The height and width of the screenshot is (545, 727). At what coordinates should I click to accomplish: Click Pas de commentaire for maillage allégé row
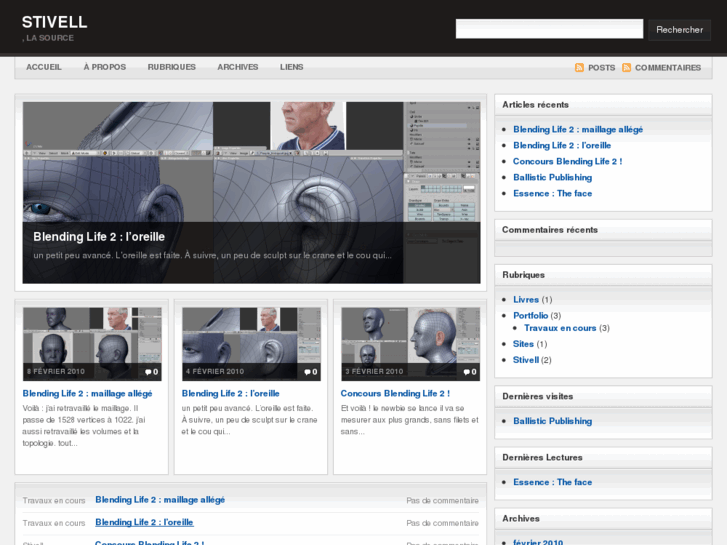[x=442, y=501]
